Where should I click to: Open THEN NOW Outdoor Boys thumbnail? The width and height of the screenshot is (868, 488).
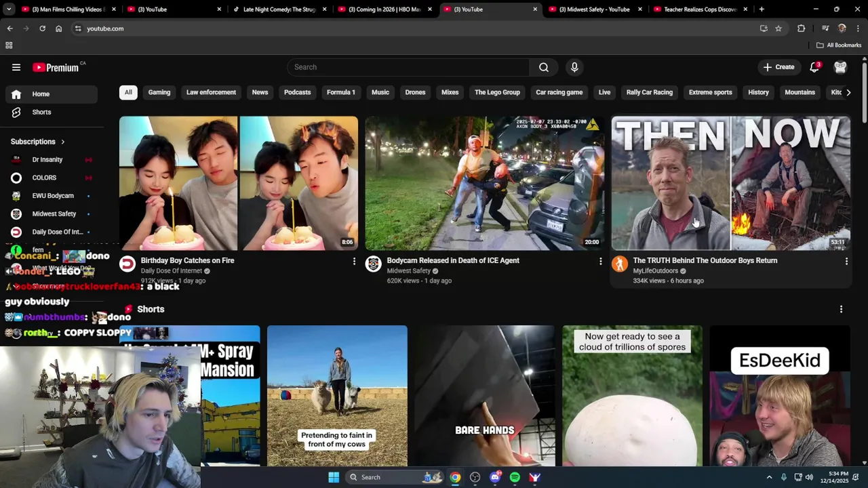click(731, 183)
